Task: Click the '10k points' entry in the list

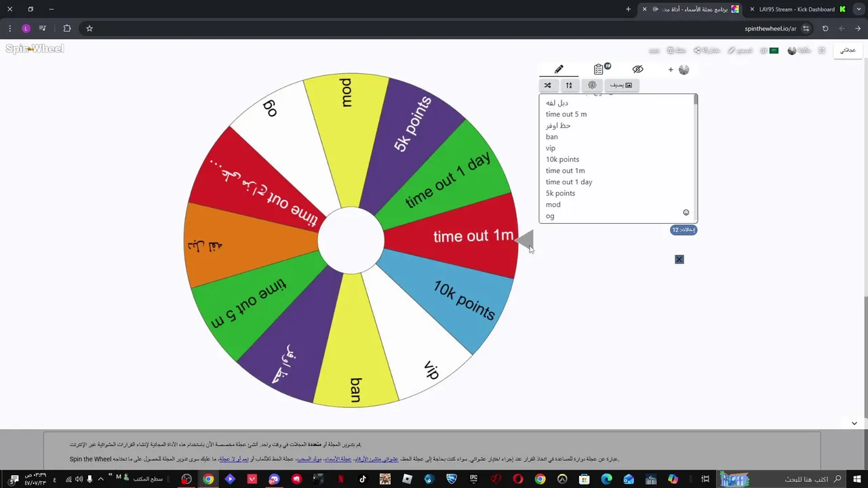Action: pos(562,159)
